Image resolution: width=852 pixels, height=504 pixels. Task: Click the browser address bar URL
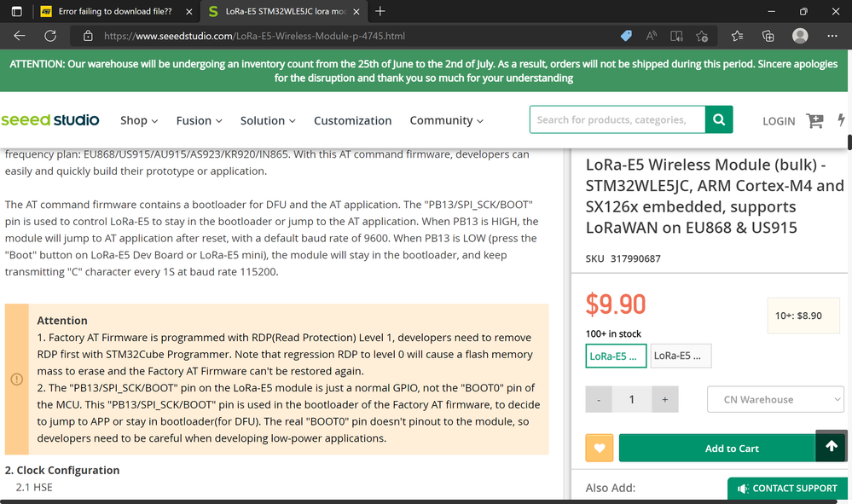click(254, 37)
